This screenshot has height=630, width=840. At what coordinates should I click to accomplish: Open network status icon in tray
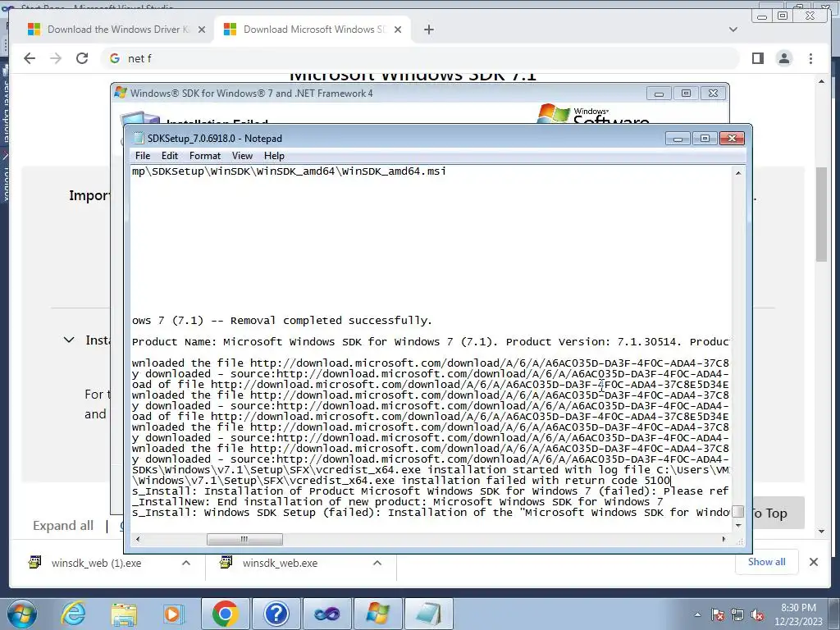[737, 614]
